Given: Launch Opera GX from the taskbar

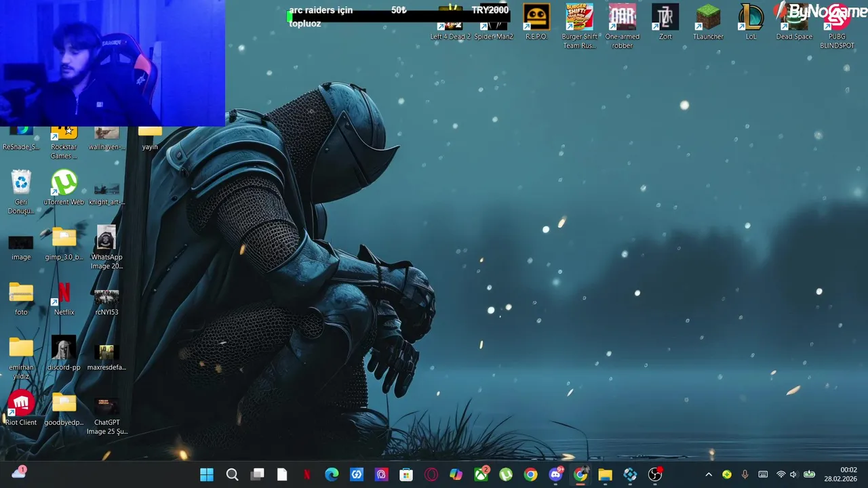Looking at the screenshot, I should click(431, 474).
